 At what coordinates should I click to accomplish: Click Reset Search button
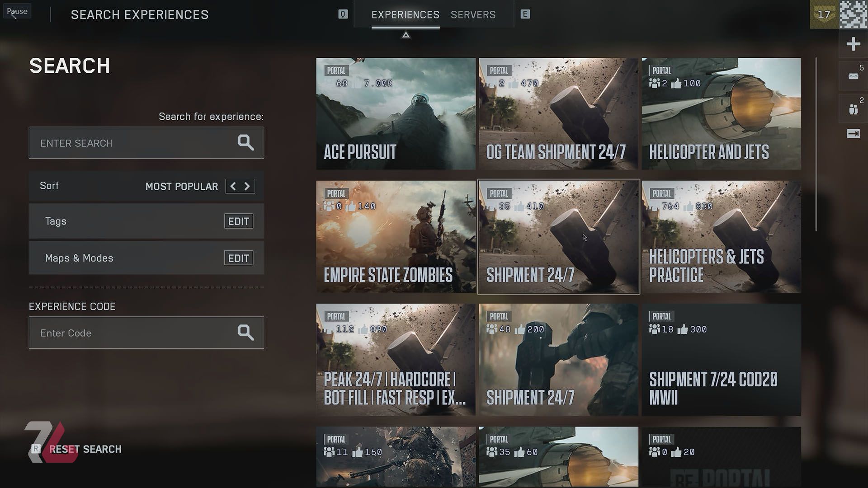click(x=85, y=449)
